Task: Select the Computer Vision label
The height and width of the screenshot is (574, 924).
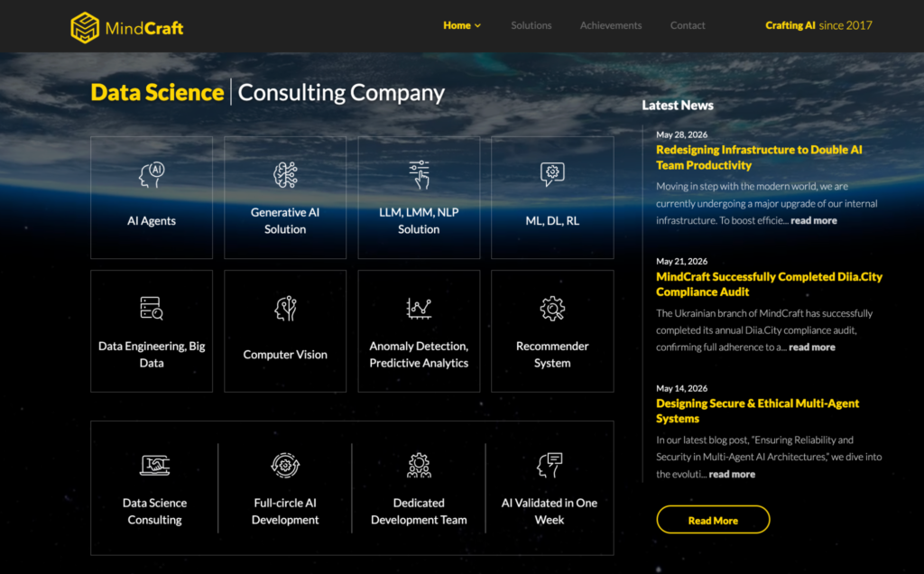Action: [285, 355]
